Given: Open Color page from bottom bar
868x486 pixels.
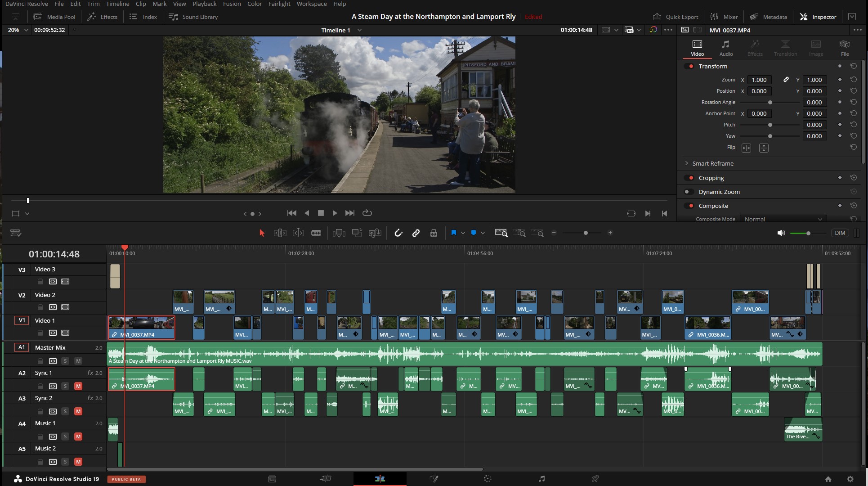Looking at the screenshot, I should [488, 479].
